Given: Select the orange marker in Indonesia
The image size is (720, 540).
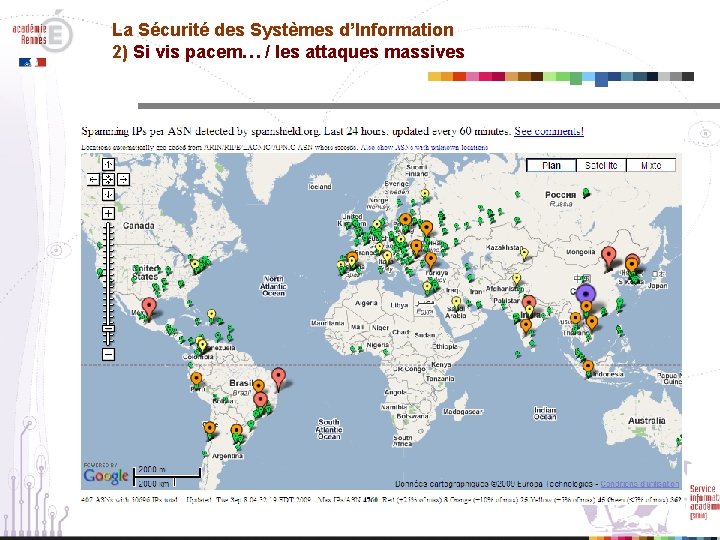Looking at the screenshot, I should tap(588, 367).
